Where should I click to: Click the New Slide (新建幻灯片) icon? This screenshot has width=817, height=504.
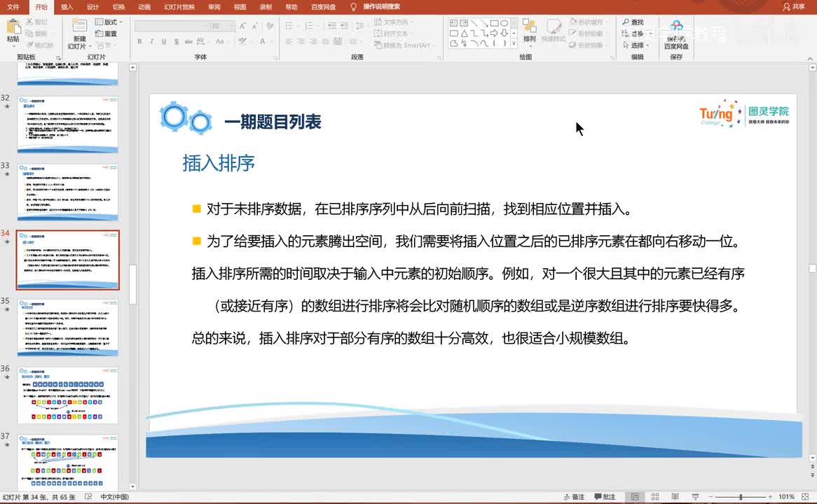(x=80, y=27)
